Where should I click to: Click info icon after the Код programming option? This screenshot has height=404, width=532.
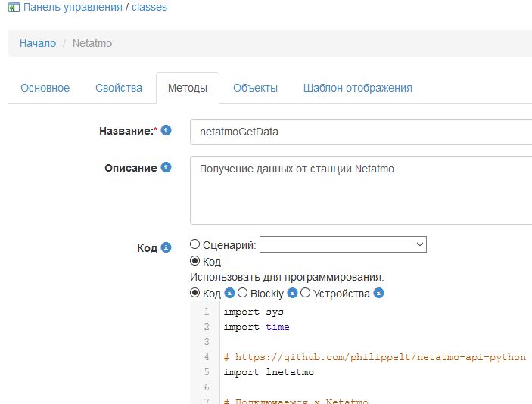point(230,293)
